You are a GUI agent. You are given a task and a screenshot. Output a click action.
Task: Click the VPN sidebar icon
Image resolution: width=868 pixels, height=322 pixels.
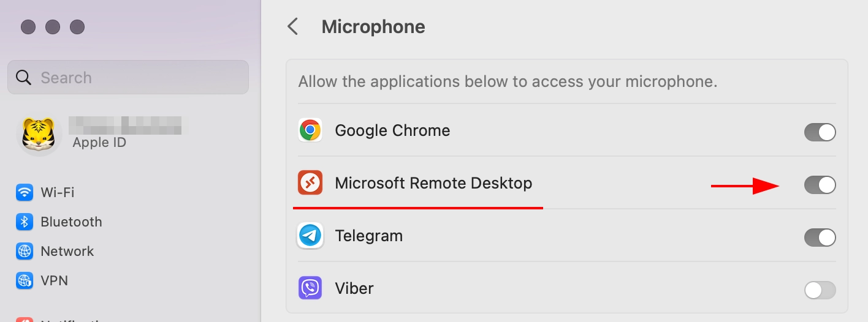click(x=25, y=280)
